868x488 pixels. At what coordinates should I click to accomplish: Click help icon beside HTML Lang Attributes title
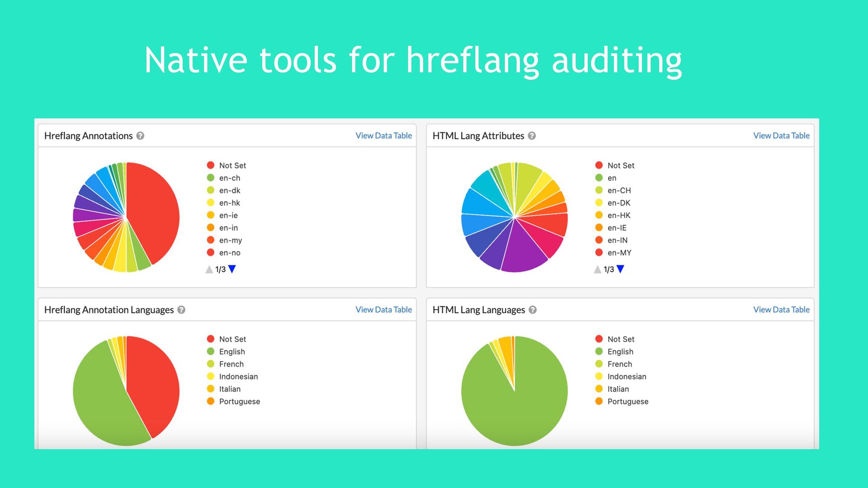(532, 136)
